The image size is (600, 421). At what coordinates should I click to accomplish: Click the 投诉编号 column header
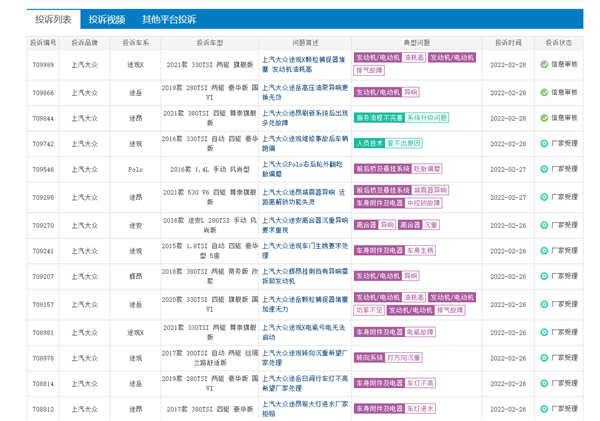point(43,42)
